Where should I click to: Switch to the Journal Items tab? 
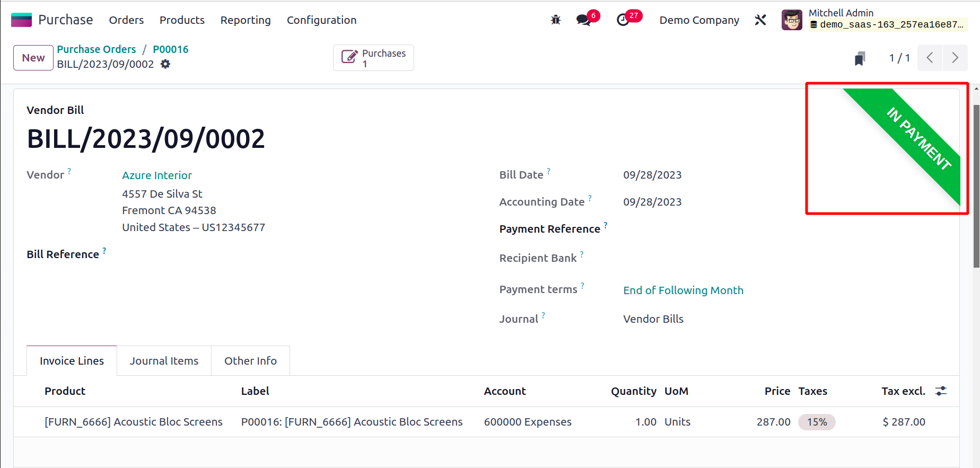tap(164, 361)
